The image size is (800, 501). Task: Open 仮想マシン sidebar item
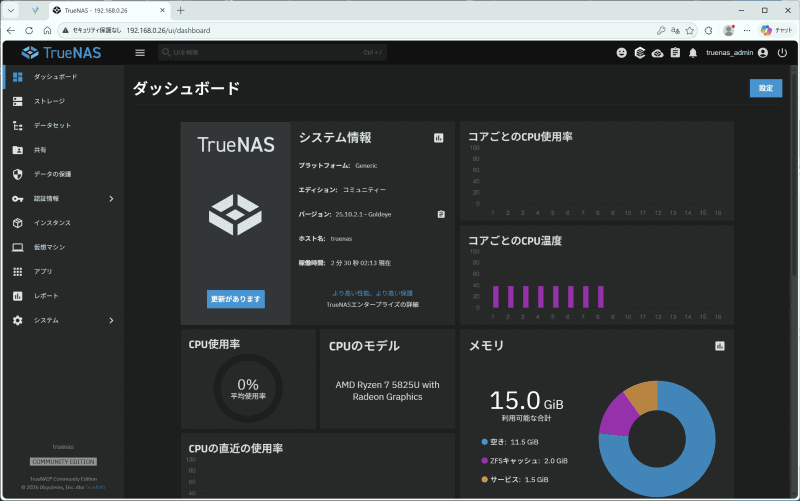63,247
